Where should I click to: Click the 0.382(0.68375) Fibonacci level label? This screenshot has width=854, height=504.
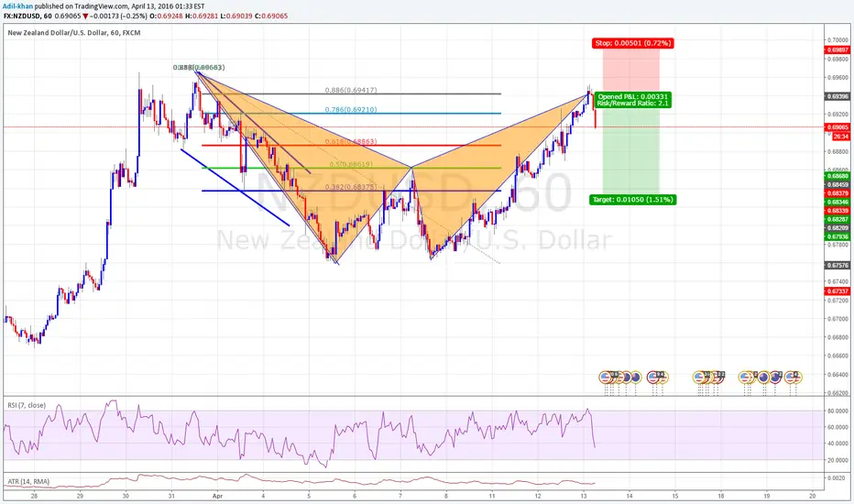[x=351, y=187]
